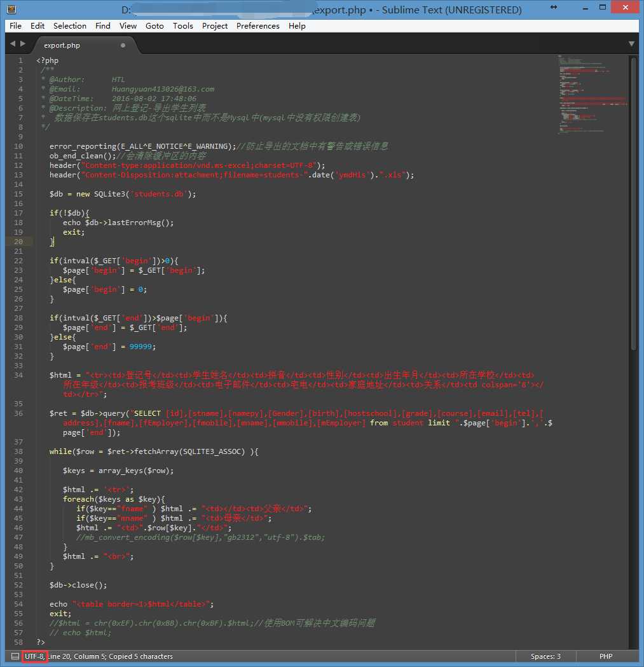Close the Sublime Text window

click(626, 7)
